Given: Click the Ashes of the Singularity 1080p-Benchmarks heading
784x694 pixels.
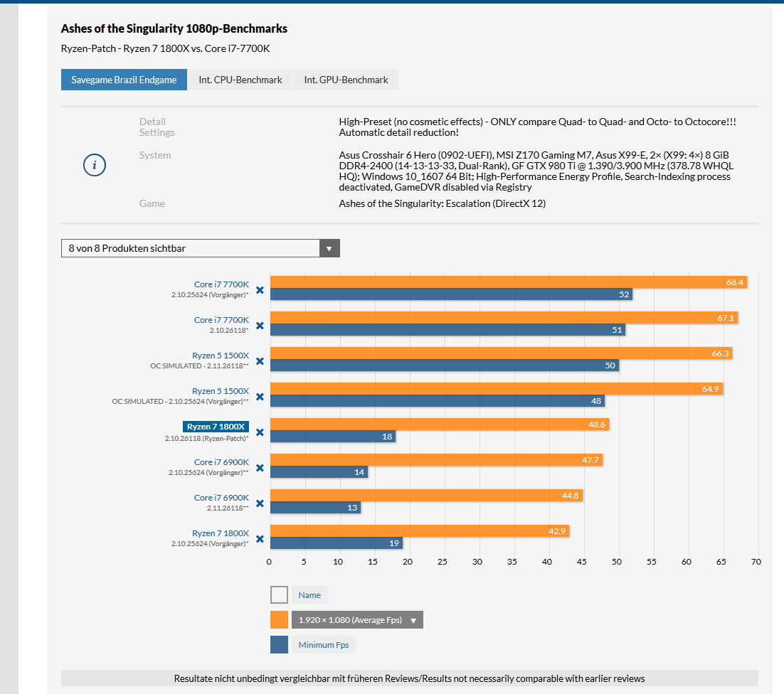Looking at the screenshot, I should pyautogui.click(x=174, y=28).
